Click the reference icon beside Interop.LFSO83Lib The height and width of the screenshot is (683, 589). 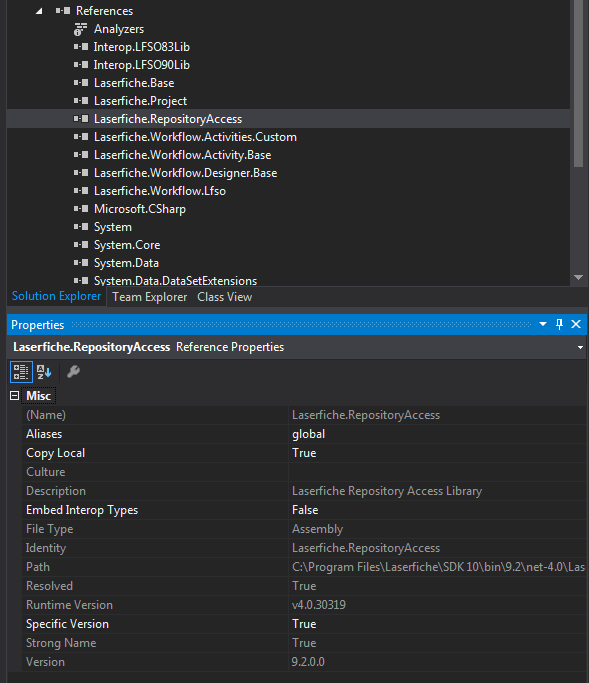(81, 47)
